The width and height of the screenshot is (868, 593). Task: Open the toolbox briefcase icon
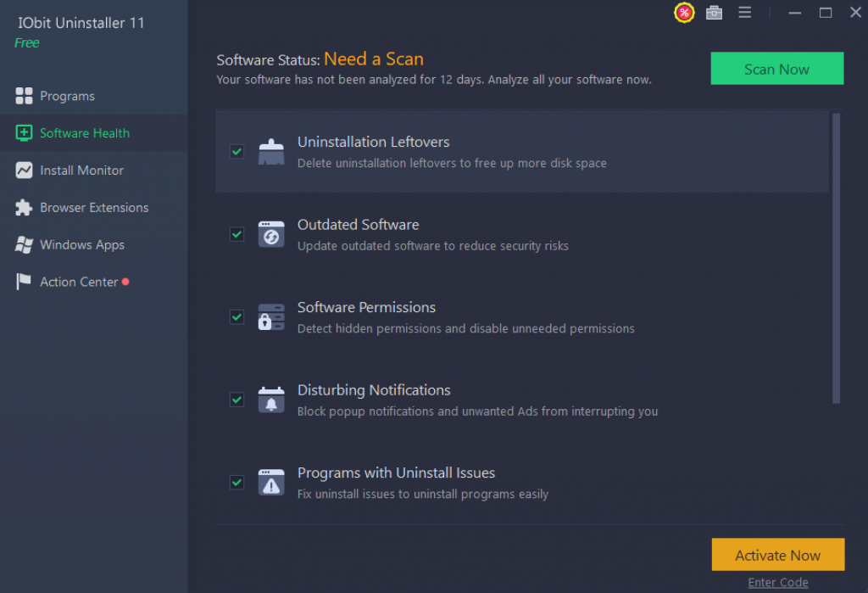tap(715, 13)
